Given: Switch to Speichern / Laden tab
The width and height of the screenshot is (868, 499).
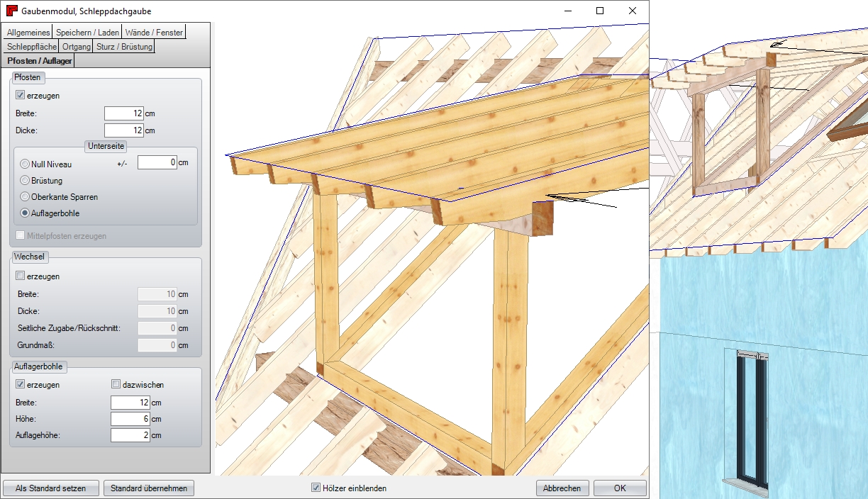Looking at the screenshot, I should pyautogui.click(x=88, y=33).
